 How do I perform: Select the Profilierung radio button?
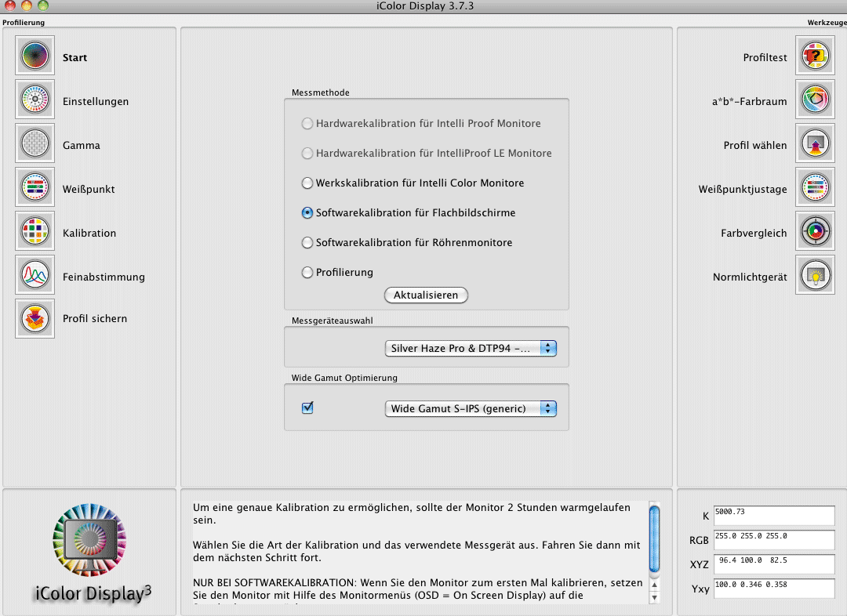coord(307,273)
